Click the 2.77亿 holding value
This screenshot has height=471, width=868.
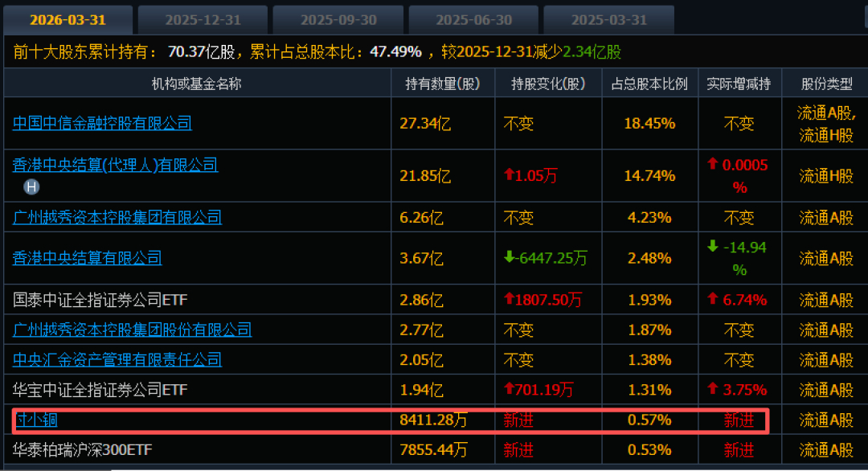(x=421, y=330)
